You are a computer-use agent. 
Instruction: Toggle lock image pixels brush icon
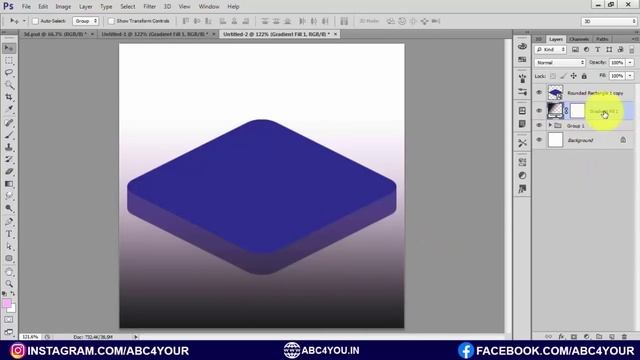pyautogui.click(x=563, y=76)
